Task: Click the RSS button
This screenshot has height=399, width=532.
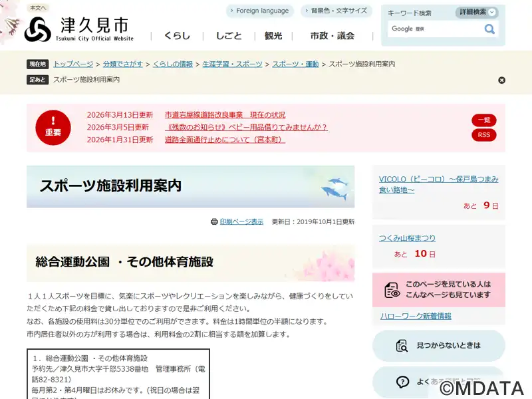Action: [x=484, y=135]
